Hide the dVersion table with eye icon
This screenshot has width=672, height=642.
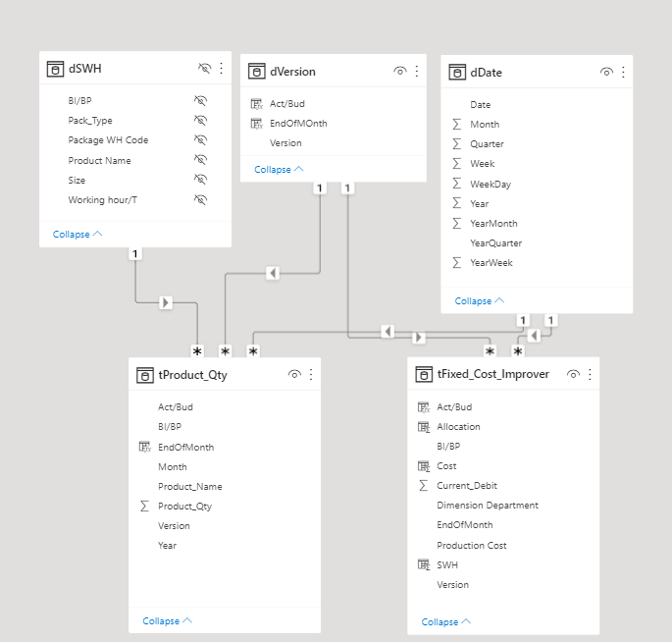400,72
